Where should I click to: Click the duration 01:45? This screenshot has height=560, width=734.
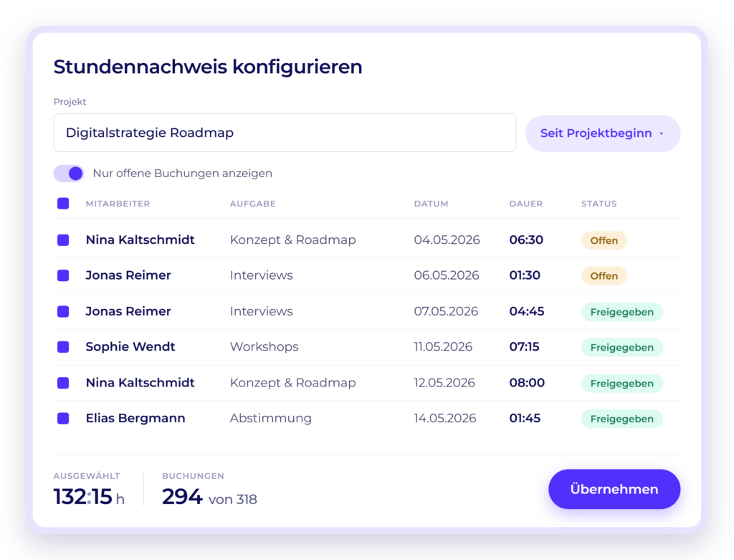525,418
